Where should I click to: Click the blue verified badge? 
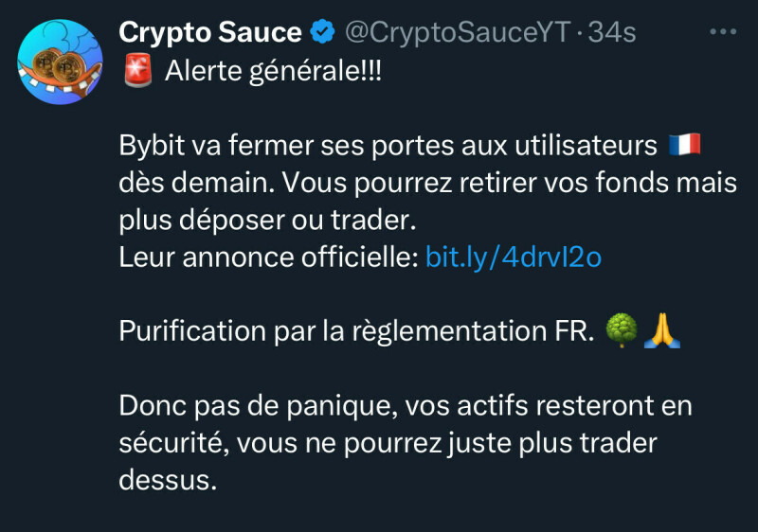click(323, 33)
